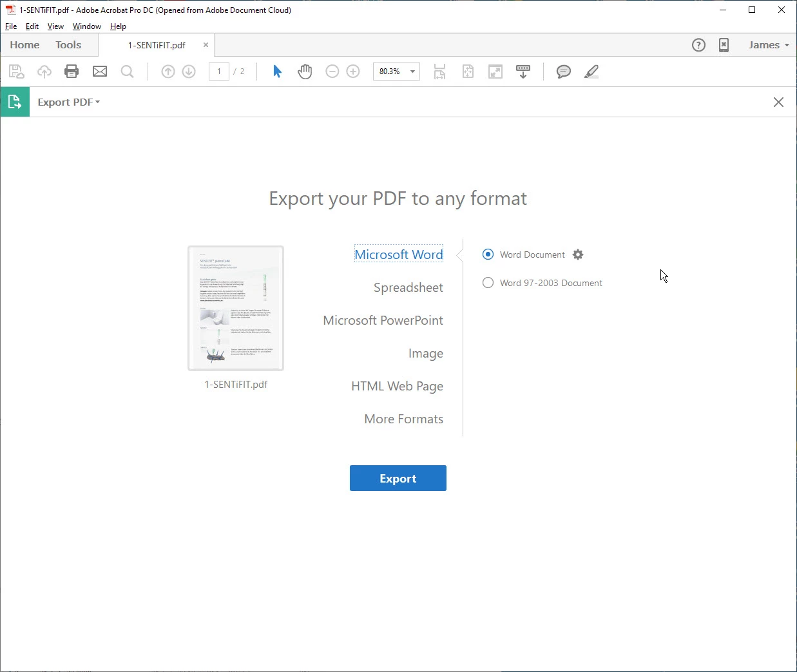The height and width of the screenshot is (672, 797).
Task: Open Word Document settings gear
Action: click(578, 254)
